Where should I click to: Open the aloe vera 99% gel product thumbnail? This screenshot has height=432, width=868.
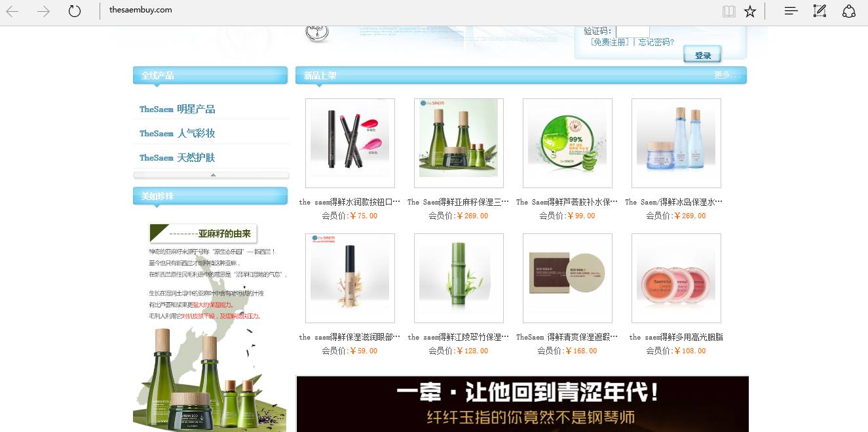coord(567,143)
